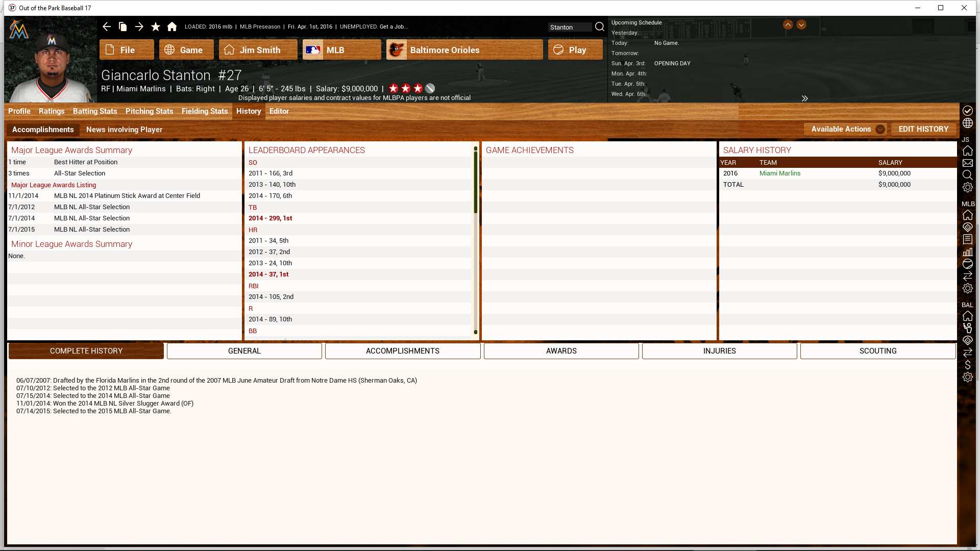Open News involving Player sub-tab
This screenshot has height=551, width=980.
pyautogui.click(x=124, y=130)
